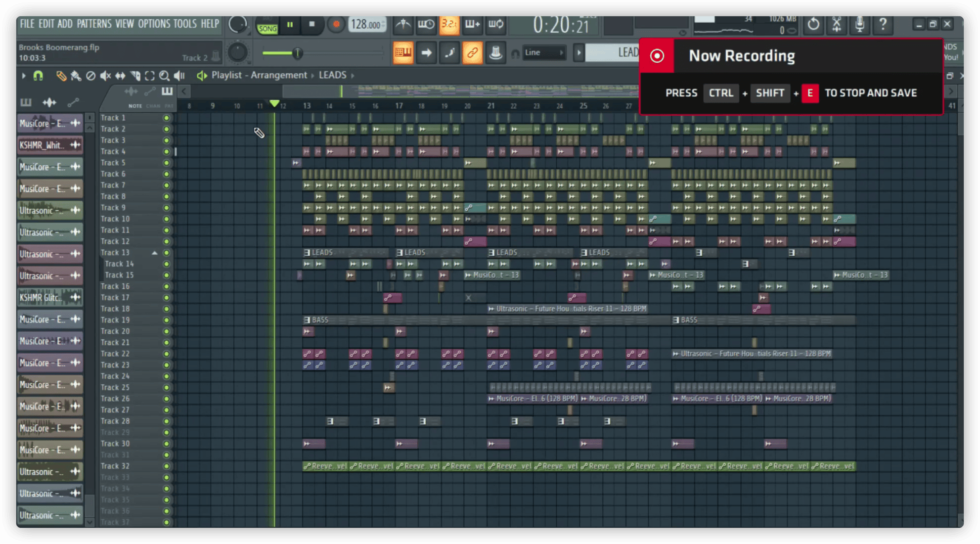Mute Track 1 with its green light
Screen dimensions: 980x544
point(166,118)
